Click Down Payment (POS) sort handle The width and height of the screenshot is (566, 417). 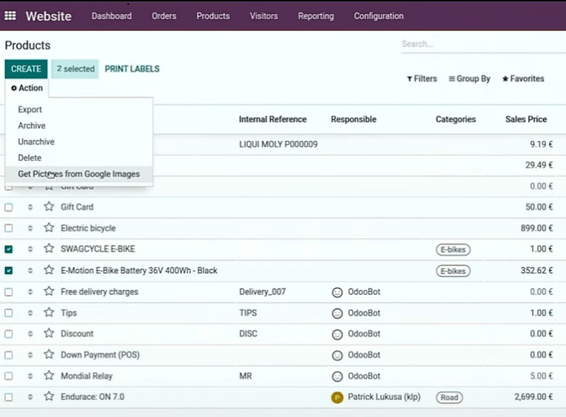point(30,355)
